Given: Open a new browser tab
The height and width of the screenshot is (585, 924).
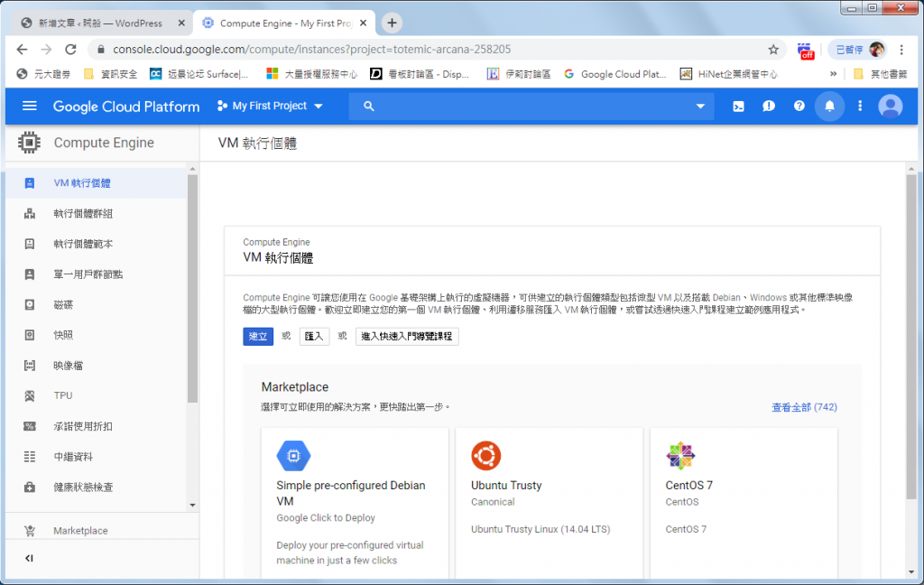Looking at the screenshot, I should click(392, 23).
